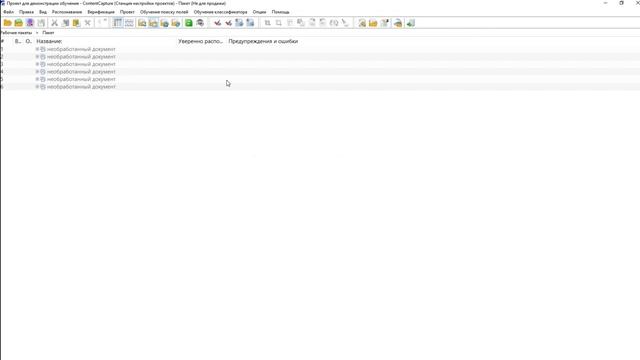Open the Верификация menu
This screenshot has height=360, width=640.
(101, 12)
